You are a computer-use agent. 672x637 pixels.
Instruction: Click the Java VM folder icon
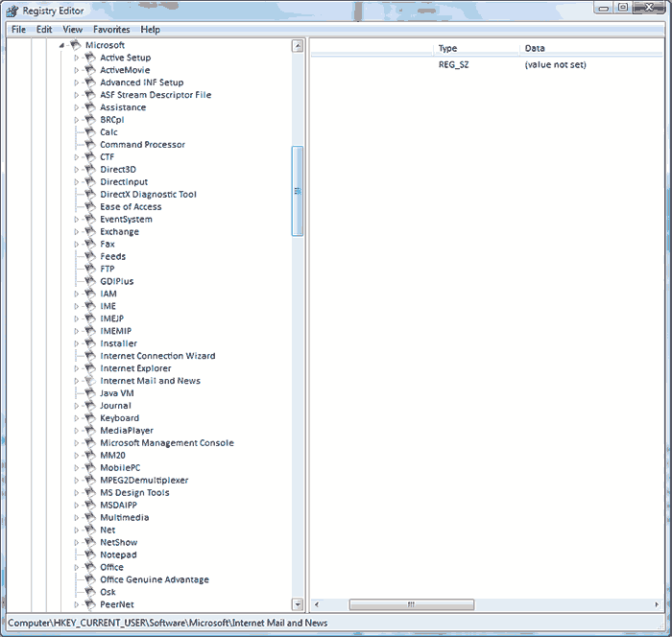click(90, 392)
